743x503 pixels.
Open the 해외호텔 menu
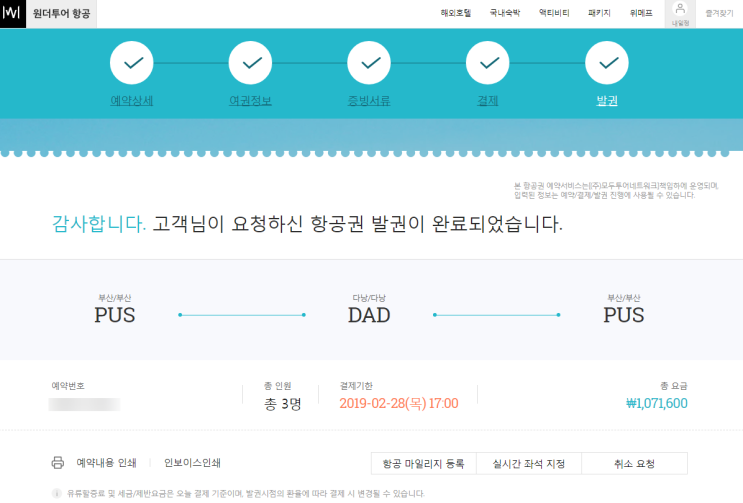(455, 13)
